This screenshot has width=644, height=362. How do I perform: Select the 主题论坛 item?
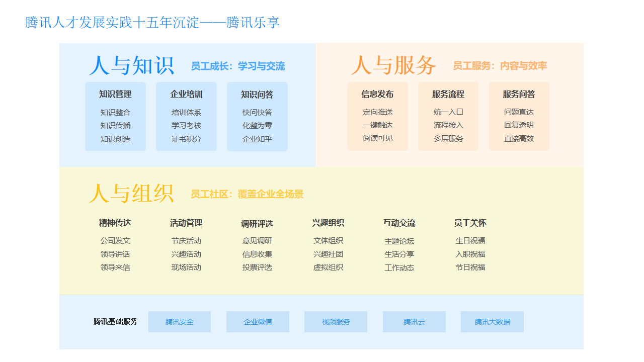399,241
